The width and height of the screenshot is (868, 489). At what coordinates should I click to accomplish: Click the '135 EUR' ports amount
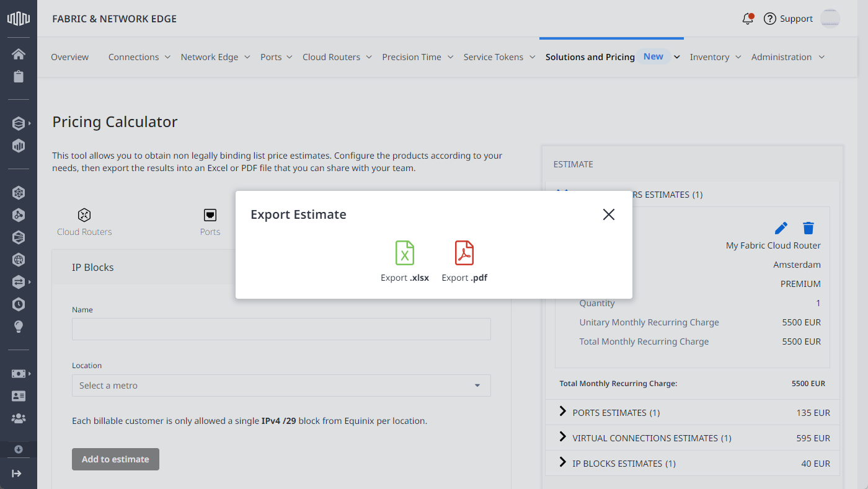pos(813,413)
